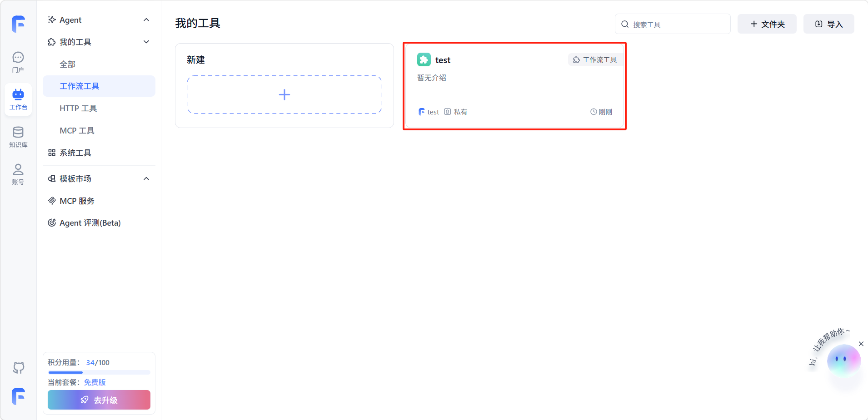
Task: Select the 工作台 robot icon in sidebar
Action: 18,99
